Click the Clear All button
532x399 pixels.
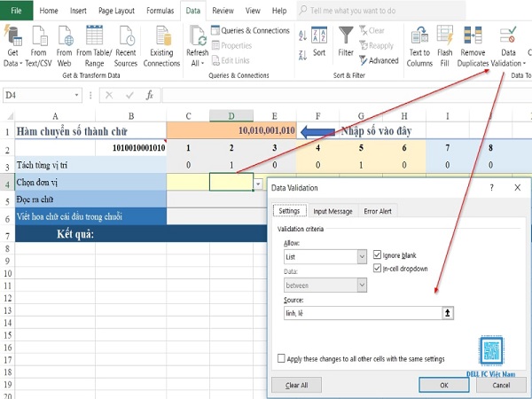point(296,385)
